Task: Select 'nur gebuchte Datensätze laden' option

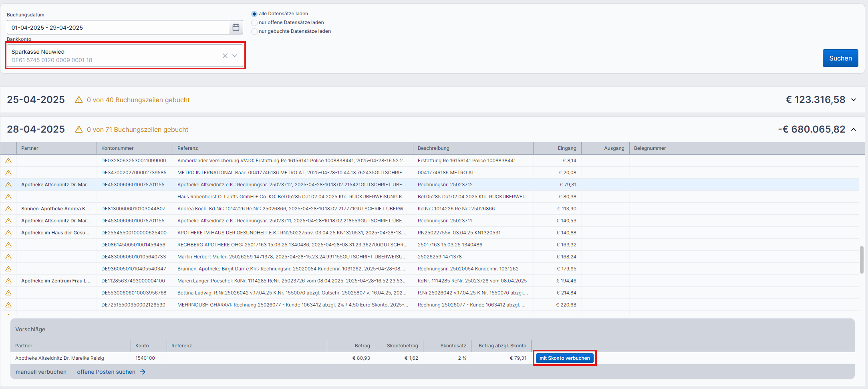Action: point(254,32)
